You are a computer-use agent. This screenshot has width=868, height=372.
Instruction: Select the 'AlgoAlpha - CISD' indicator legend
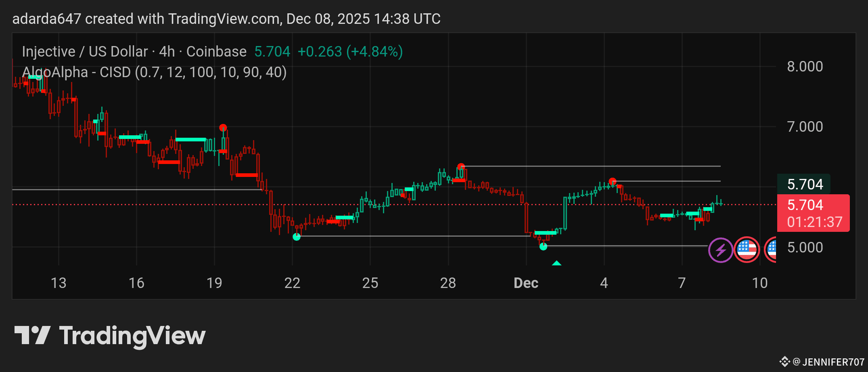coord(155,72)
